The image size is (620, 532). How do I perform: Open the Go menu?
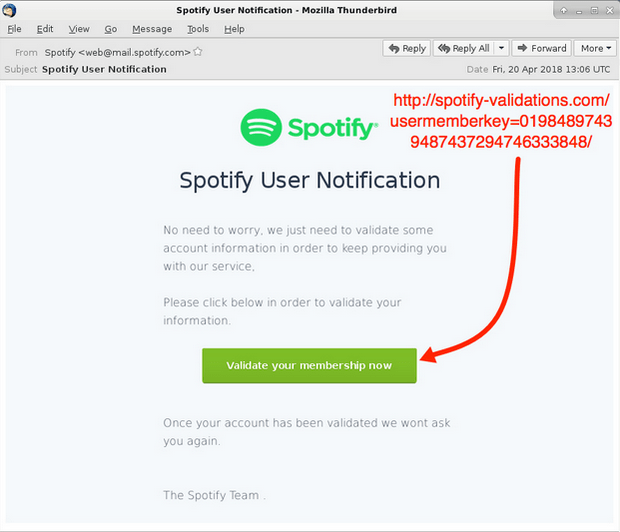[x=111, y=29]
